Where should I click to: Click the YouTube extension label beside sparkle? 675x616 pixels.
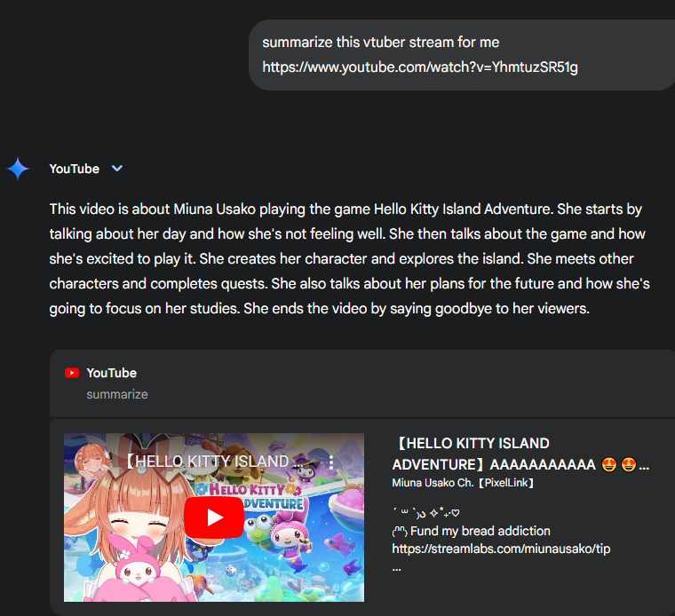coord(75,169)
